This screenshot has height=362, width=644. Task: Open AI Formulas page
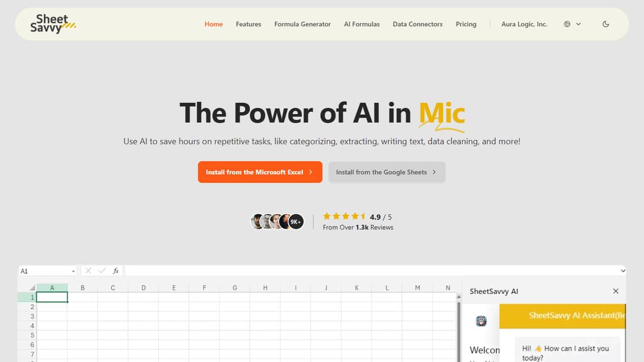[362, 24]
